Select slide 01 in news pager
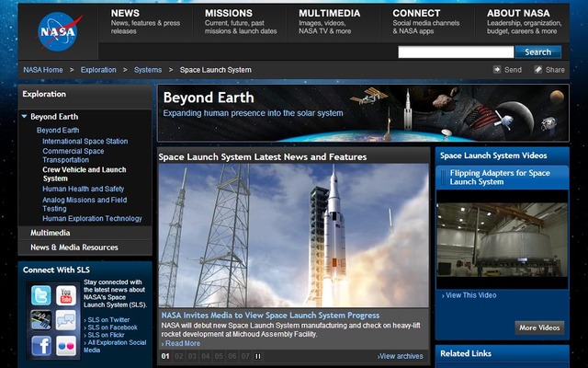This screenshot has height=368, width=588. coord(165,356)
